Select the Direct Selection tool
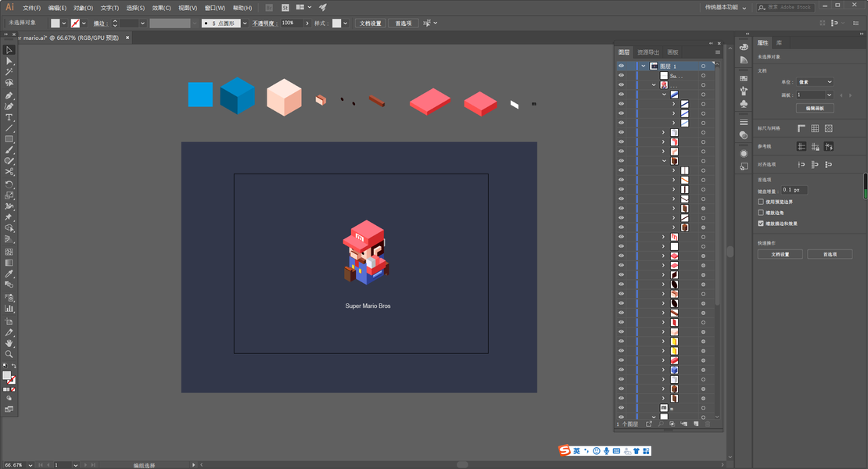Screen dimensions: 868x469 [x=9, y=61]
